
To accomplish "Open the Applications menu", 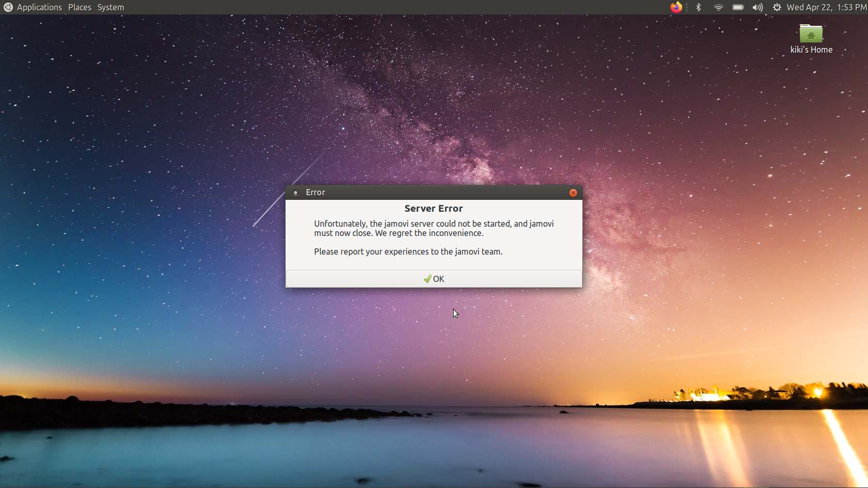I will tap(39, 7).
